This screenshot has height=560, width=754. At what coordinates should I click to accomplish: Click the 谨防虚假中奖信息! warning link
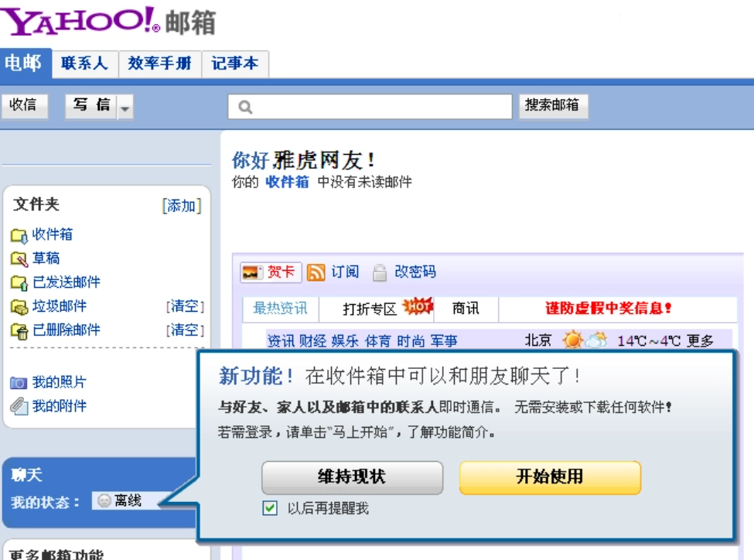[x=609, y=309]
